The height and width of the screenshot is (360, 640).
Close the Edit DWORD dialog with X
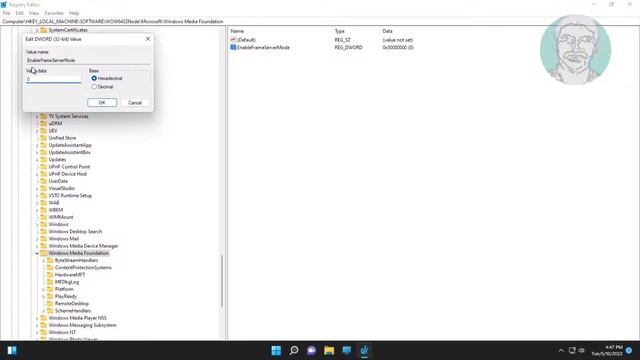[148, 39]
